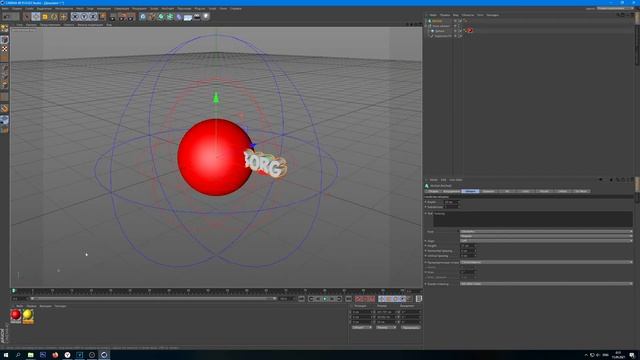Select the red material thumbnail
This screenshot has width=640, height=360.
coord(16,316)
